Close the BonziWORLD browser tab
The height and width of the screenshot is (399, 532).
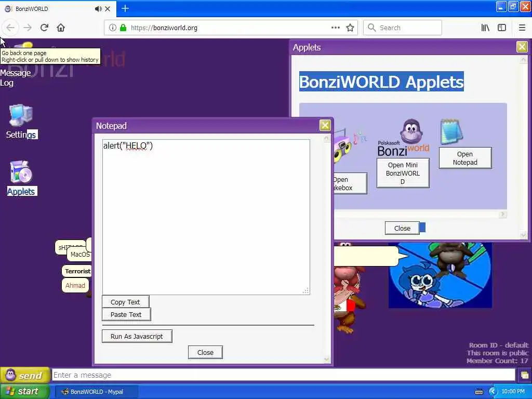point(108,9)
